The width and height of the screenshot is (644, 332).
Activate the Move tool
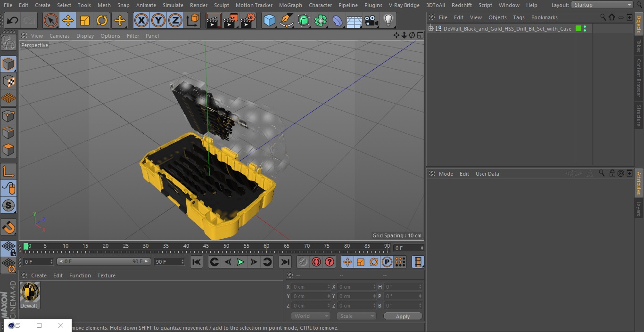pyautogui.click(x=68, y=20)
